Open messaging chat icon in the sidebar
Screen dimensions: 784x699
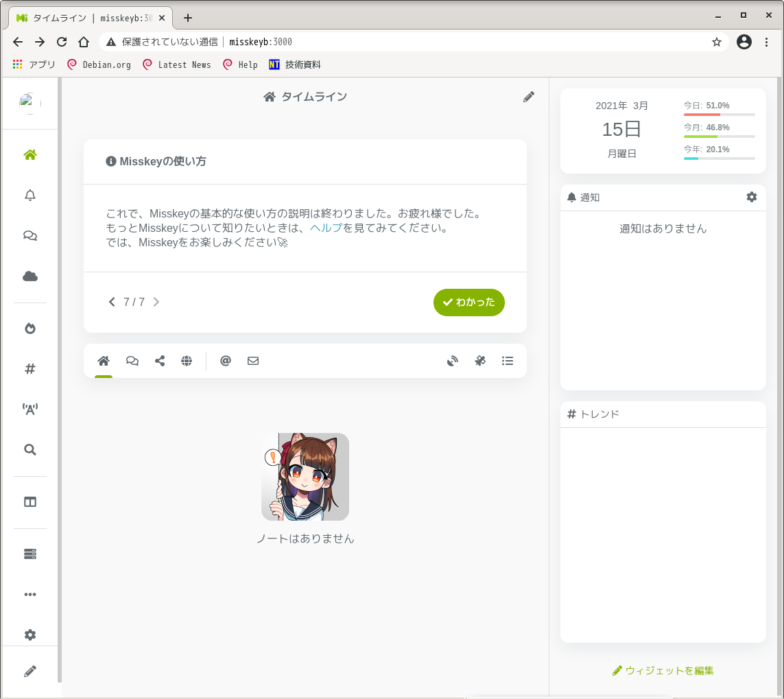click(x=30, y=235)
